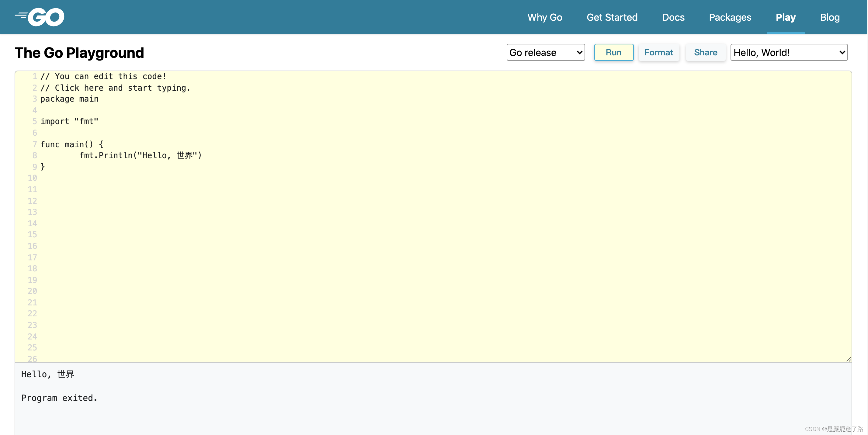The width and height of the screenshot is (868, 435).
Task: Open the Blog link in header
Action: tap(830, 17)
